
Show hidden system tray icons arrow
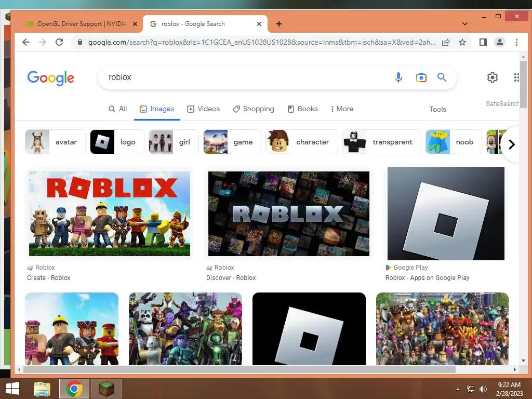pos(458,389)
